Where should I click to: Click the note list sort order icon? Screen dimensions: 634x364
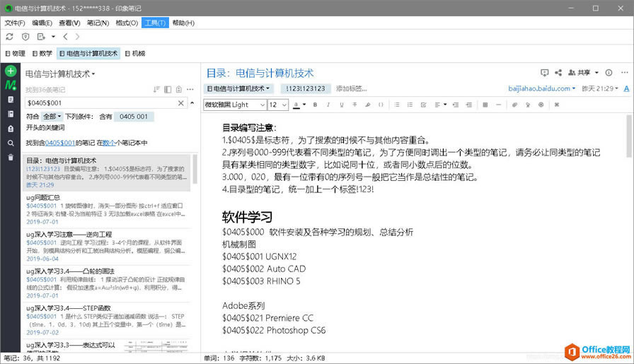tap(156, 89)
